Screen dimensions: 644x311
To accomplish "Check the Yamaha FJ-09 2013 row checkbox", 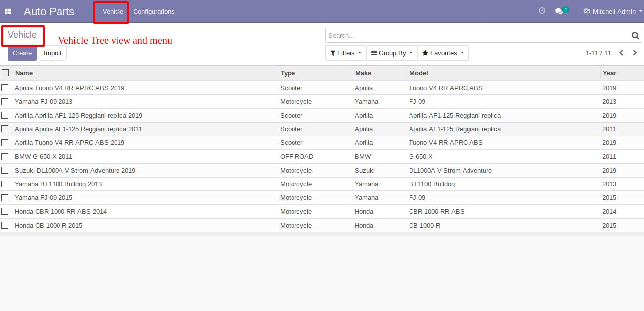I will 5,102.
